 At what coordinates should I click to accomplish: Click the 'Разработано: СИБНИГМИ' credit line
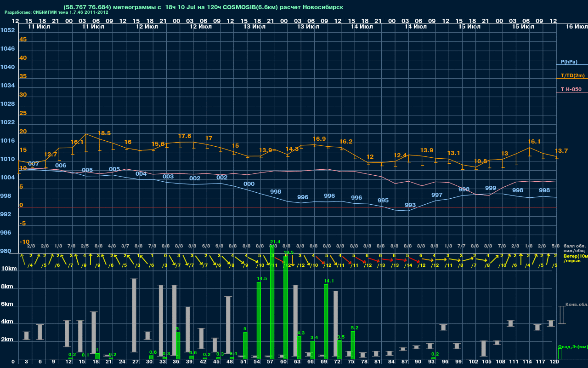tap(57, 12)
